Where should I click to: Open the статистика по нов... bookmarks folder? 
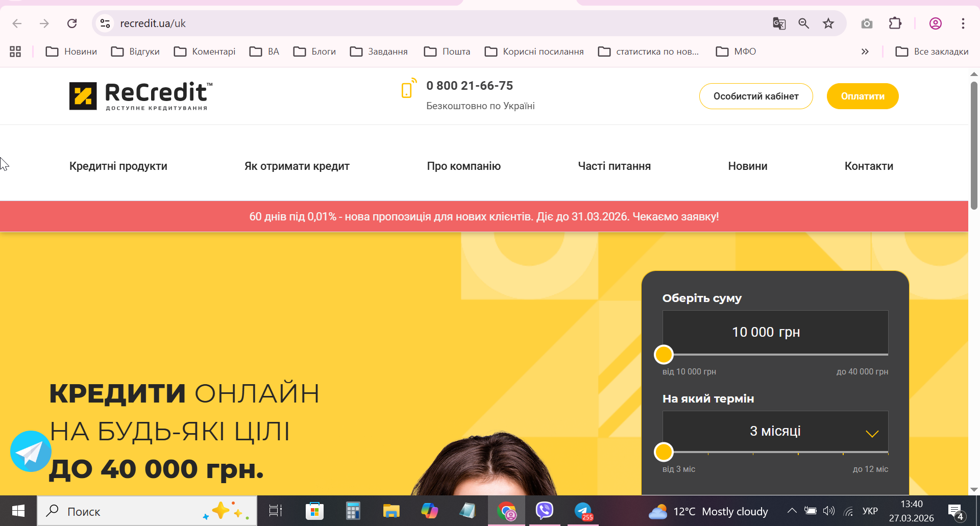tap(649, 52)
